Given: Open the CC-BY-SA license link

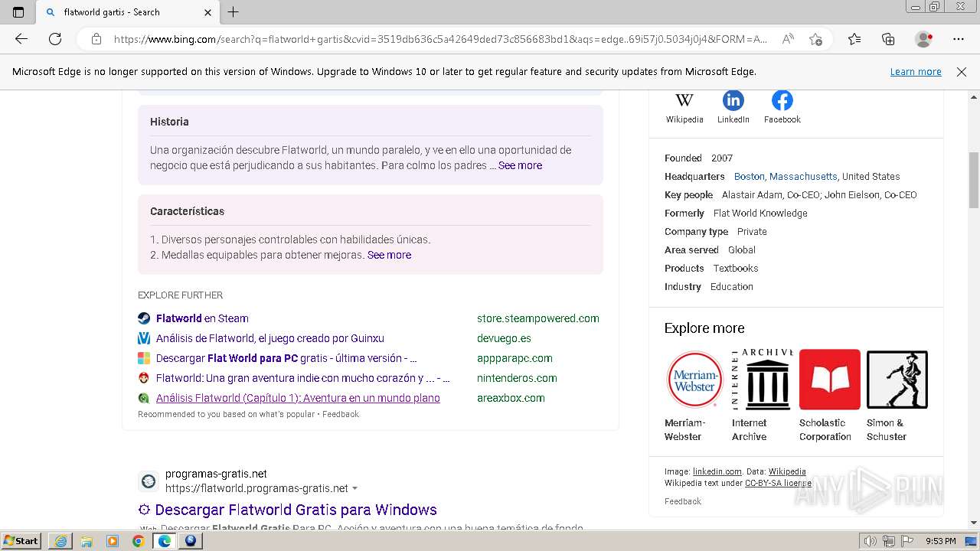Looking at the screenshot, I should click(x=778, y=483).
